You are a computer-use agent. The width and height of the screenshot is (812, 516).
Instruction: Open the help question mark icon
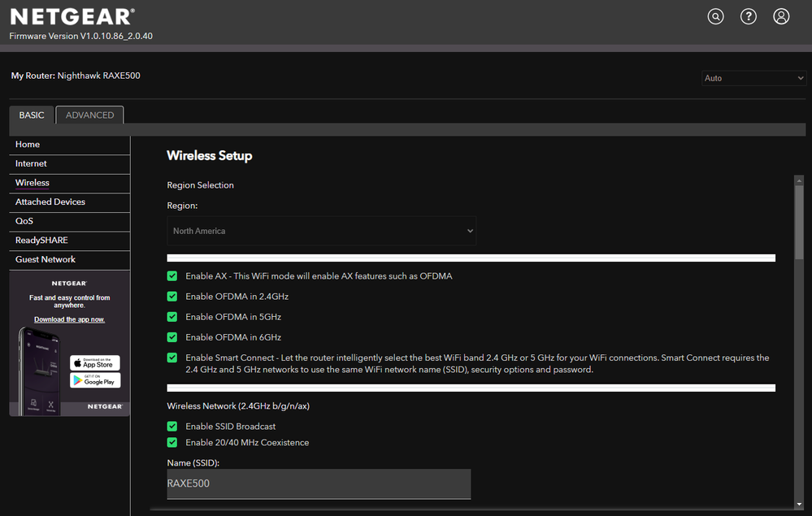748,16
